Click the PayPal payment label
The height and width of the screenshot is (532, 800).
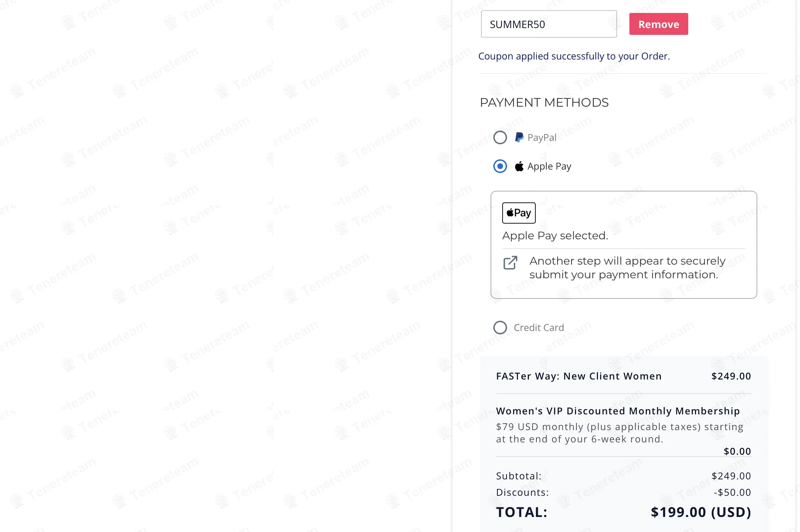[542, 137]
